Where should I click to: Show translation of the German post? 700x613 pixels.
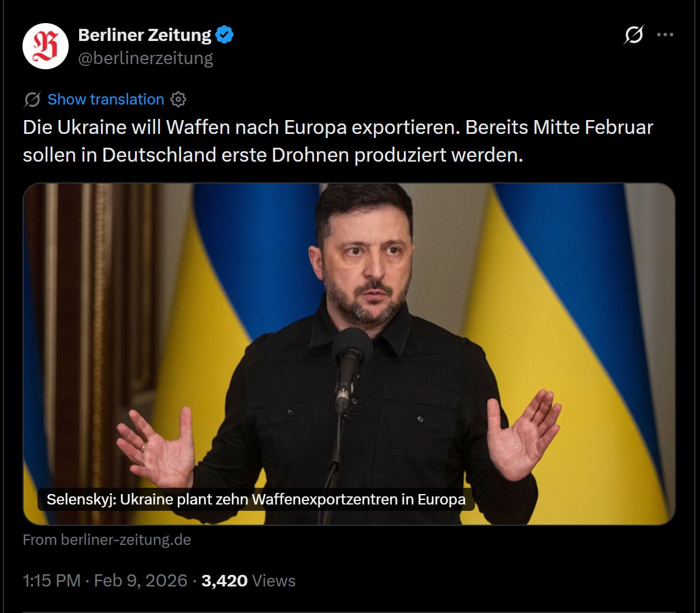(x=106, y=99)
